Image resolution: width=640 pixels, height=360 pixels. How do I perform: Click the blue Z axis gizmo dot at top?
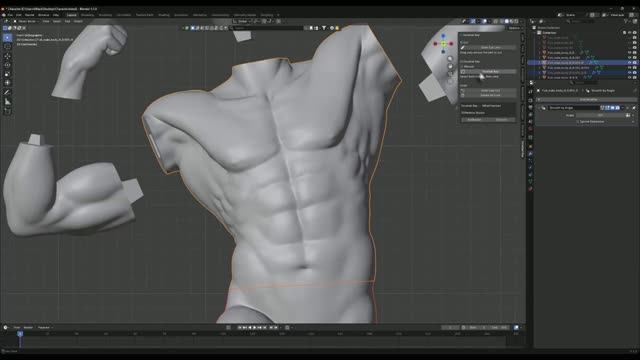click(443, 36)
